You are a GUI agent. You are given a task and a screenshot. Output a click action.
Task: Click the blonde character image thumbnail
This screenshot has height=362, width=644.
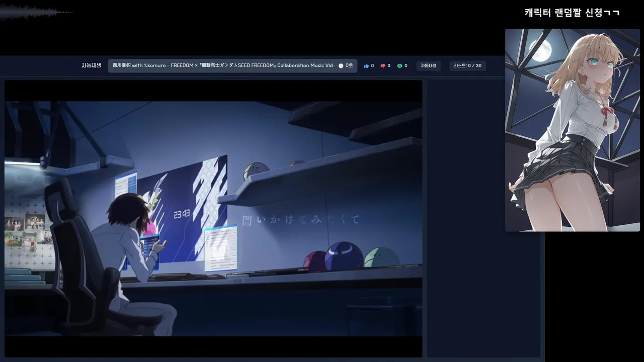(573, 130)
